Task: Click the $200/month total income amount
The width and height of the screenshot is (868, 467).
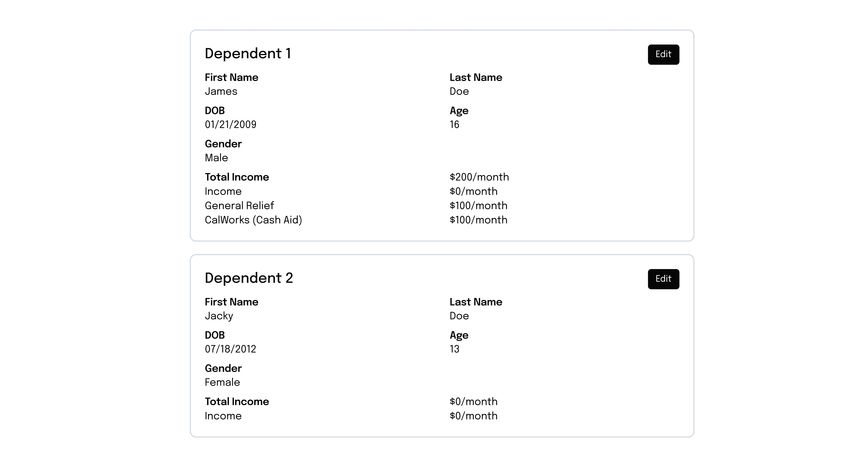Action: click(479, 177)
